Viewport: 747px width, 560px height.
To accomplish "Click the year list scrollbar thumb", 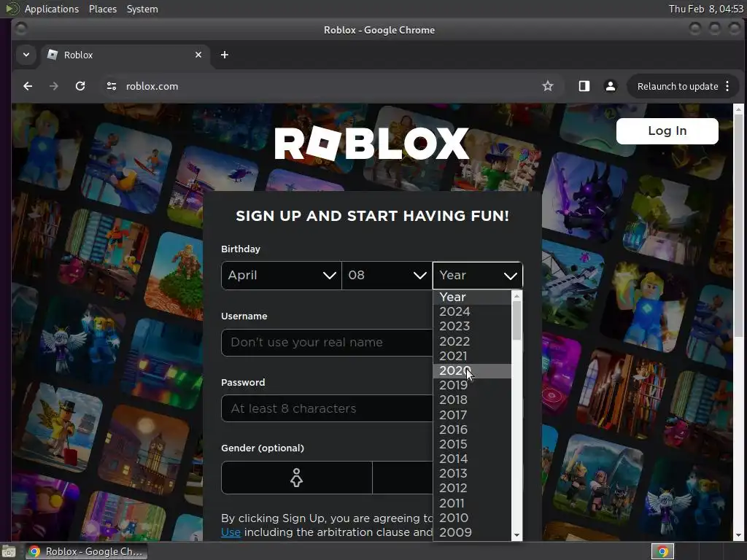I will pos(516,321).
